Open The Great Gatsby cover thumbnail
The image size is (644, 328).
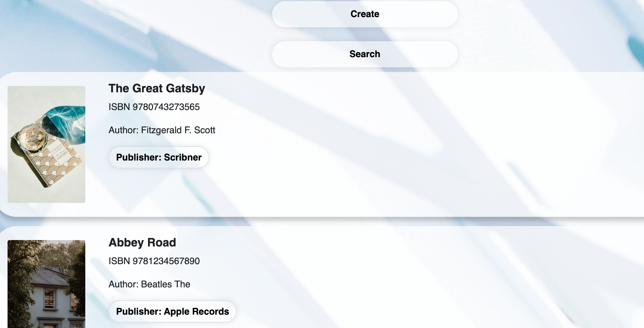46,144
